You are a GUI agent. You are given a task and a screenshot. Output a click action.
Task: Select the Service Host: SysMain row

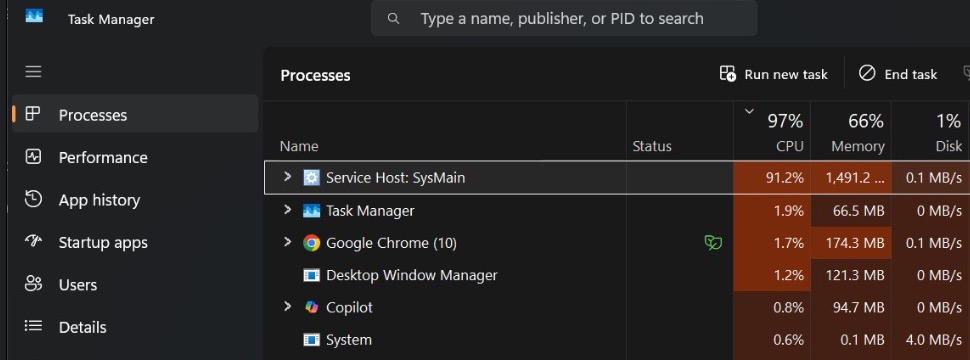(x=617, y=178)
